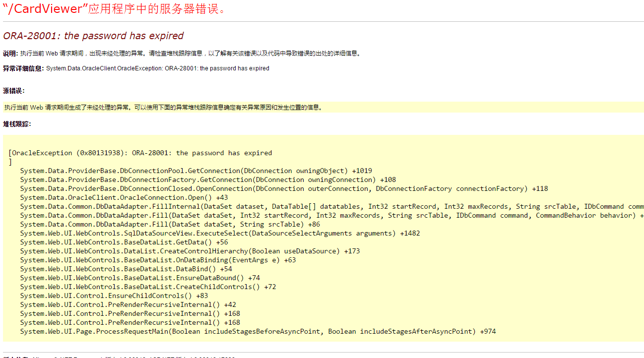Click the Control.EnsureChildControls() +83 line
The height and width of the screenshot is (358, 644).
pyautogui.click(x=114, y=296)
